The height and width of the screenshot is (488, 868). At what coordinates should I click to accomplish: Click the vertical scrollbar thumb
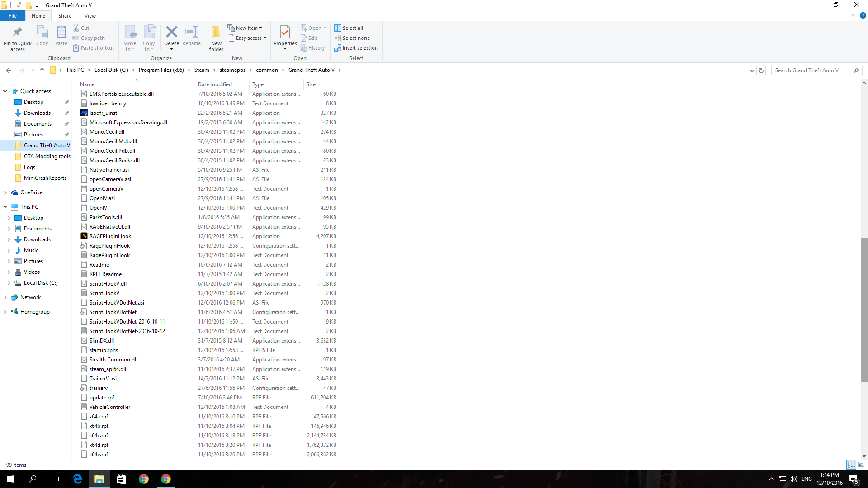864,310
